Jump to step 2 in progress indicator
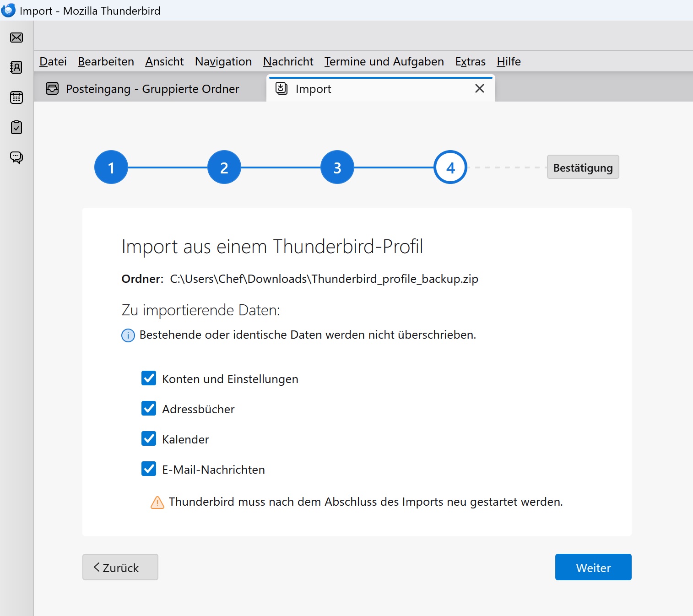693x616 pixels. 224,168
